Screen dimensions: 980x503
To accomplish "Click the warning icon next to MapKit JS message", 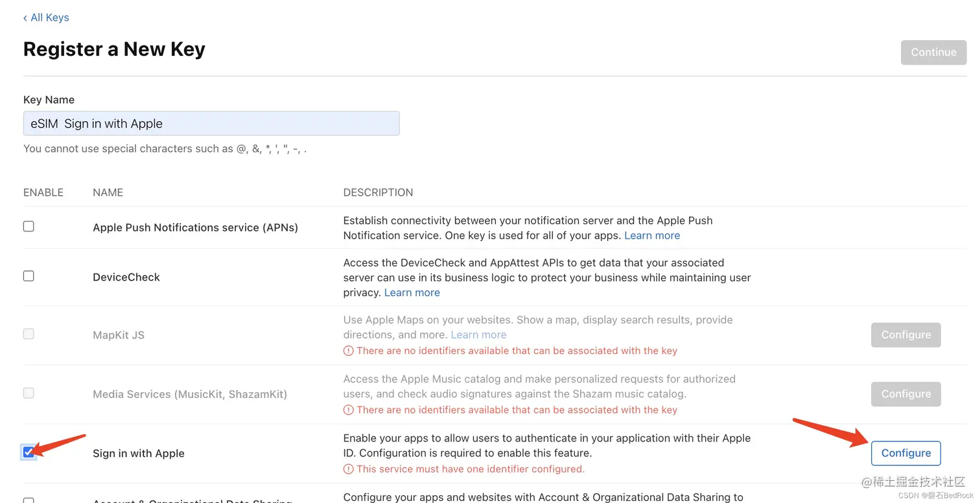I will (x=348, y=350).
